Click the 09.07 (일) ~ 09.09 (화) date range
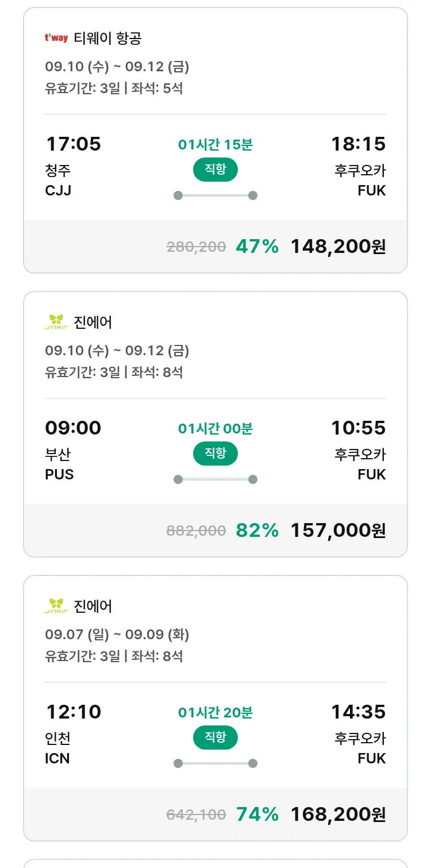This screenshot has height=868, width=431. click(x=117, y=635)
